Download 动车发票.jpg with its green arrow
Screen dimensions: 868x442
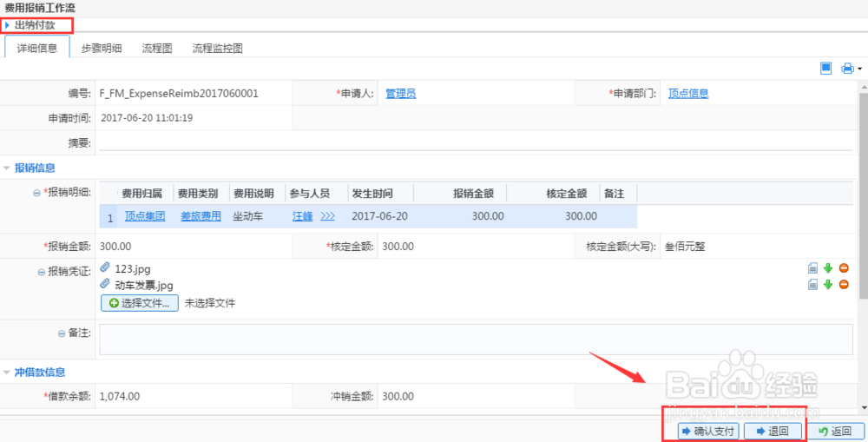828,285
